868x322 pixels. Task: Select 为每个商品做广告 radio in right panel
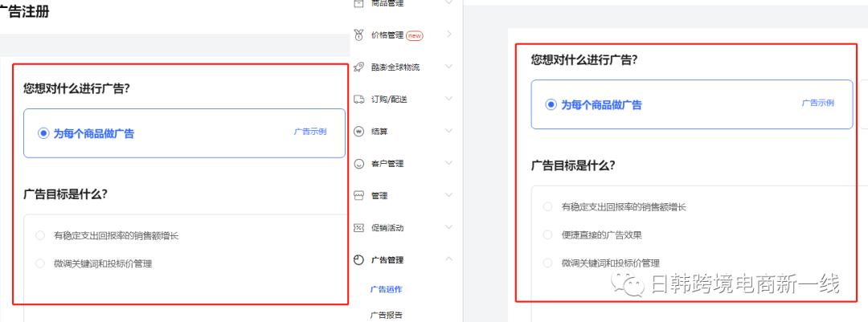(x=551, y=104)
